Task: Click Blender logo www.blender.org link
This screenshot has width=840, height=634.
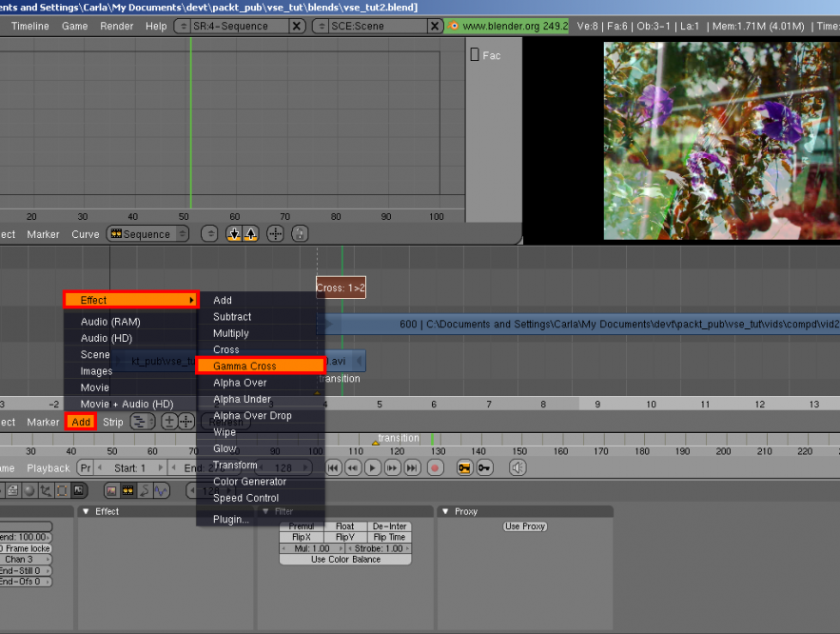Action: [x=506, y=26]
